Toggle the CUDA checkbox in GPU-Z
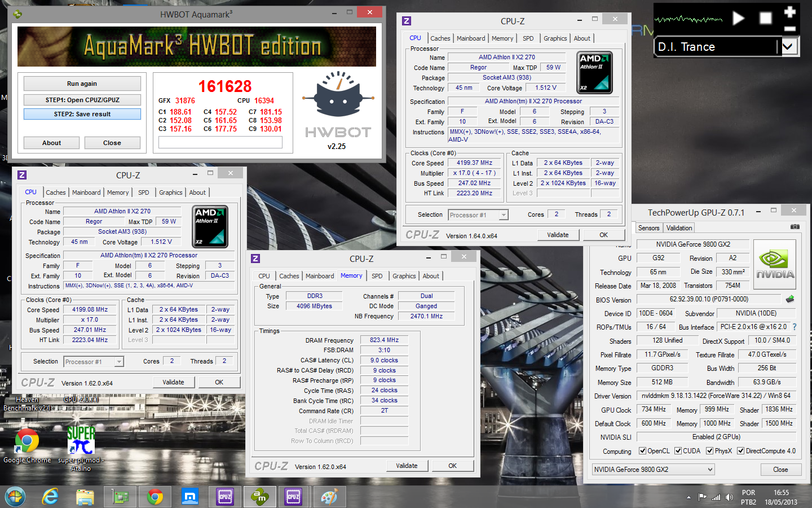 [x=678, y=451]
